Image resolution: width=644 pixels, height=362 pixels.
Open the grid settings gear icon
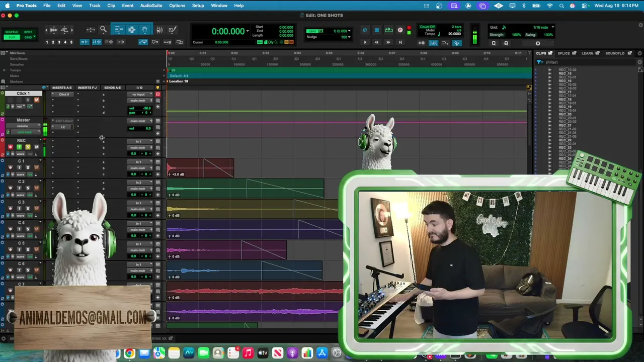pos(538,43)
